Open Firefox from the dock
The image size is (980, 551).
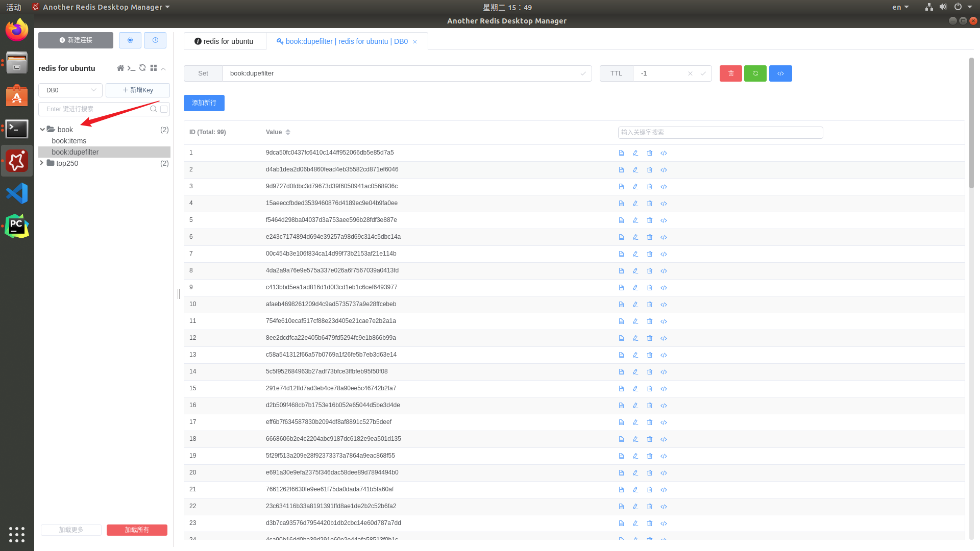(17, 30)
